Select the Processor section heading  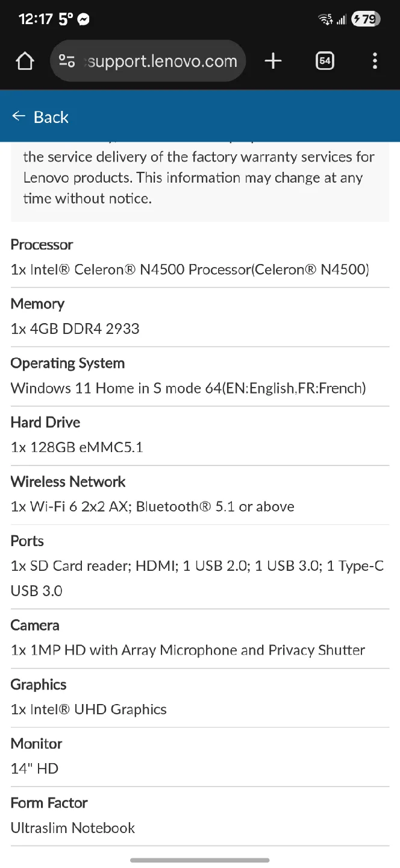pyautogui.click(x=42, y=245)
